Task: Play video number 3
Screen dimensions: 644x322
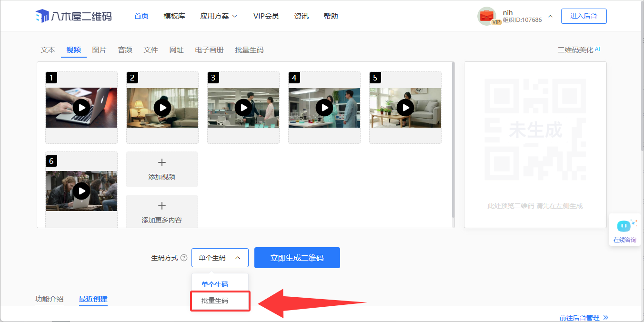Action: coord(243,108)
